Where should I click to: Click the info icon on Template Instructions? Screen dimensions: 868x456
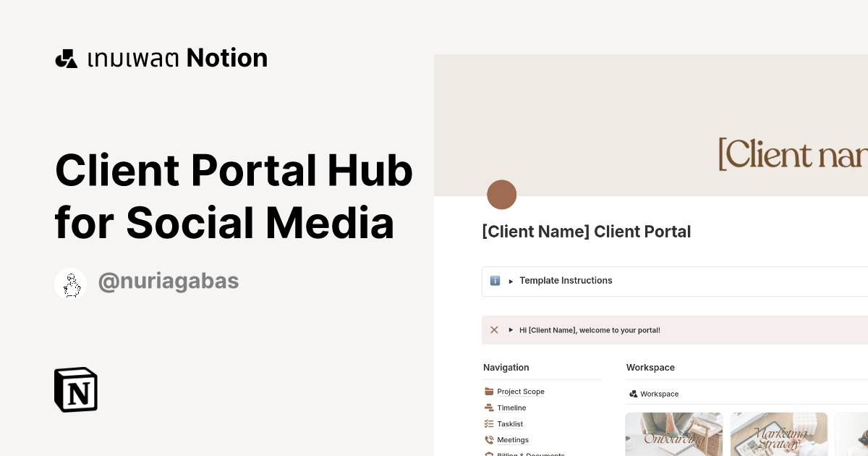click(x=495, y=281)
